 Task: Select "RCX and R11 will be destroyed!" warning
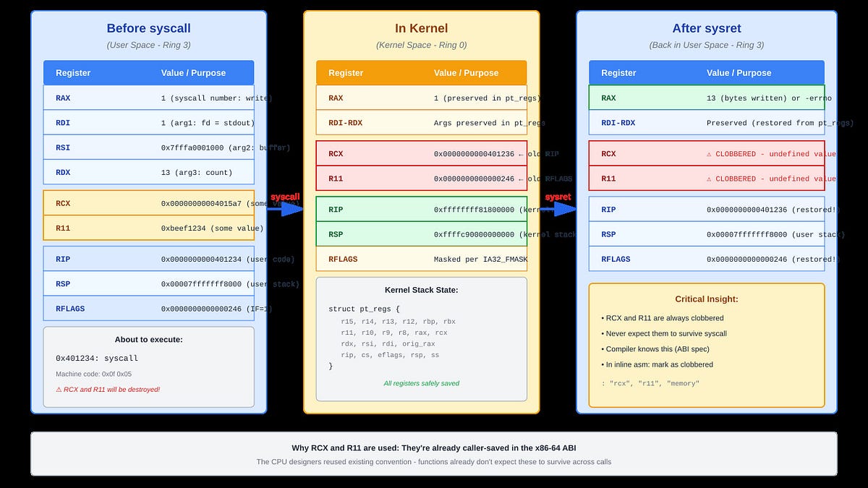(108, 390)
